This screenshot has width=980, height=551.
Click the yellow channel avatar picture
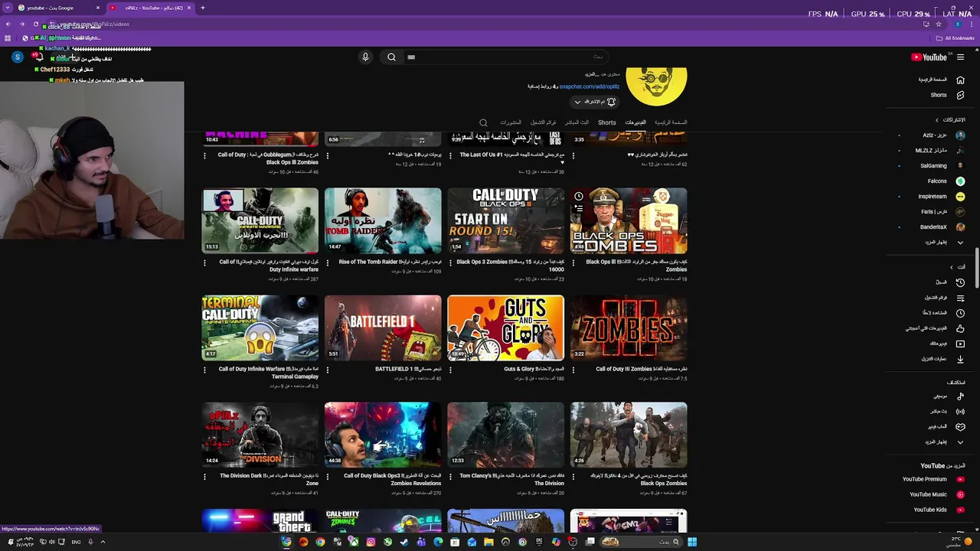click(656, 86)
